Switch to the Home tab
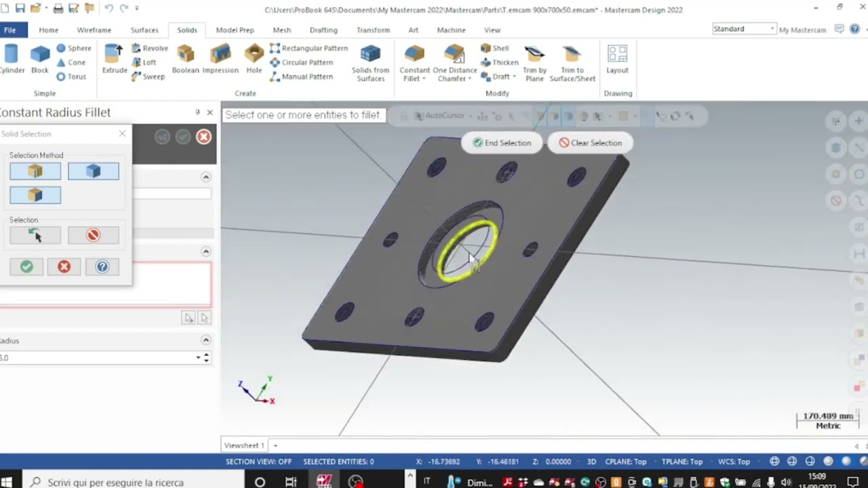The image size is (868, 488). tap(48, 30)
